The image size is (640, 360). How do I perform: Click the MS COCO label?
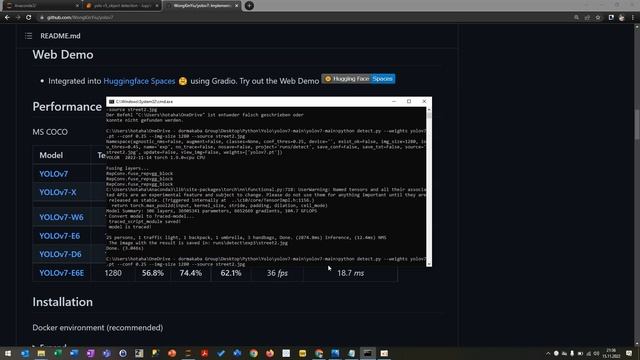pyautogui.click(x=50, y=132)
